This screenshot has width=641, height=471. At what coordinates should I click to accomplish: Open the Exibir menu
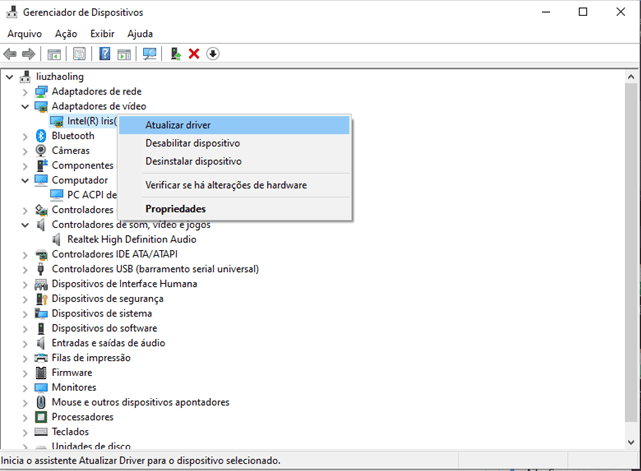click(x=102, y=34)
